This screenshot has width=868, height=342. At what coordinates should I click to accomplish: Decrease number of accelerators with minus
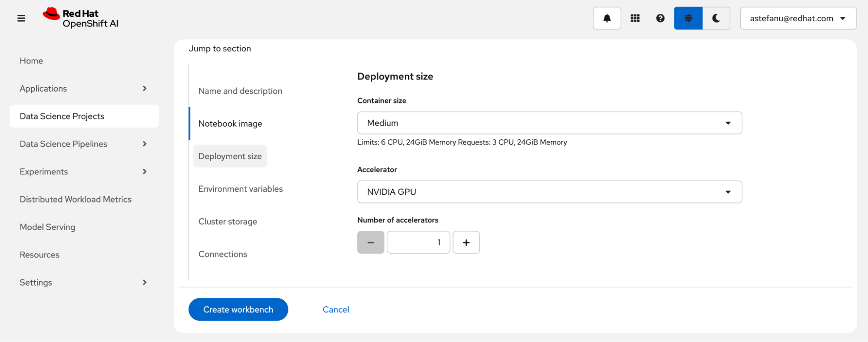(370, 242)
